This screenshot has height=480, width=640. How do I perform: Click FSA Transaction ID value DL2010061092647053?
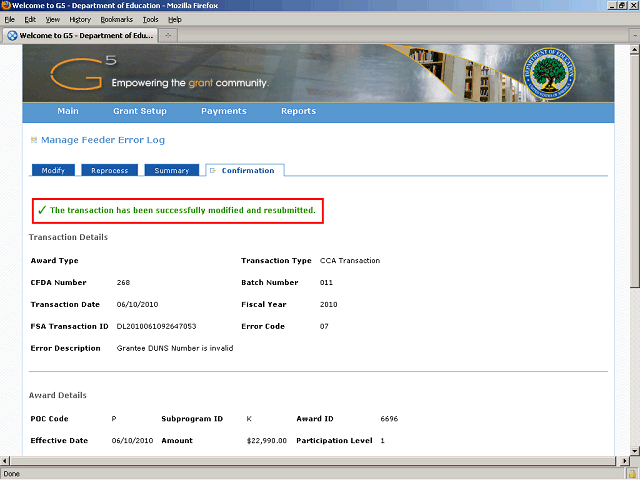pos(156,326)
